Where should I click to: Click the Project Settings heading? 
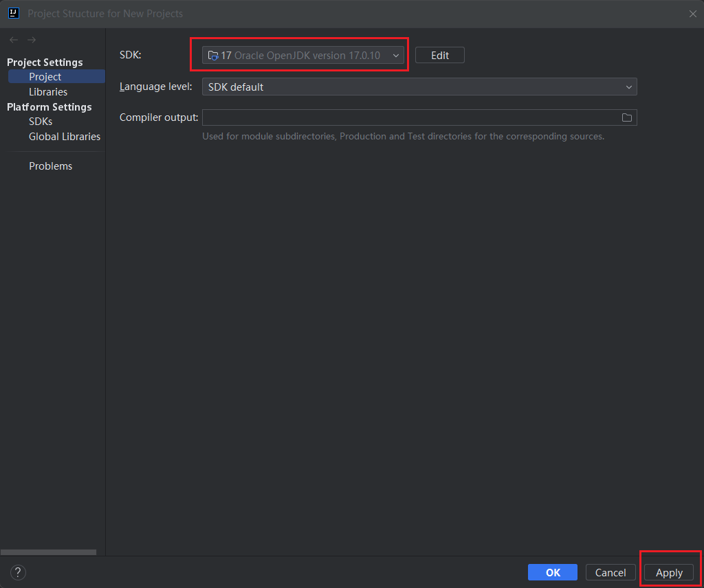(x=45, y=63)
